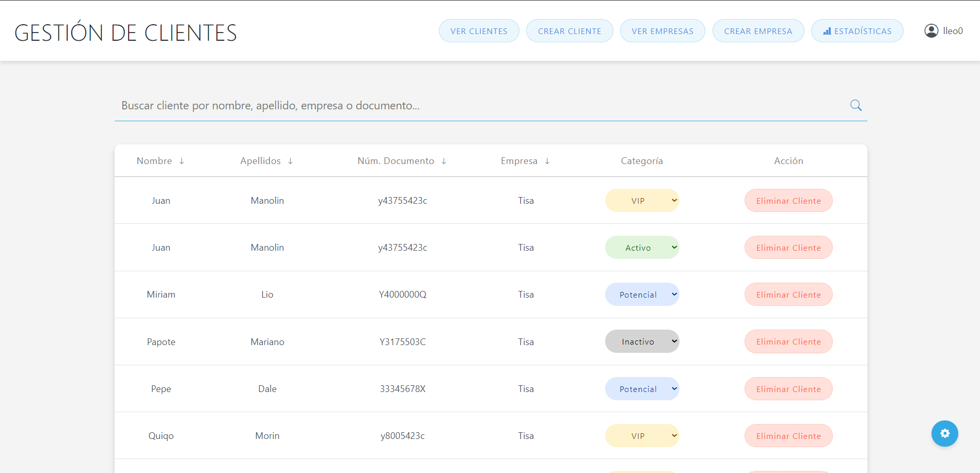Image resolution: width=980 pixels, height=473 pixels.
Task: Expand the Activo category dropdown
Action: click(x=642, y=248)
